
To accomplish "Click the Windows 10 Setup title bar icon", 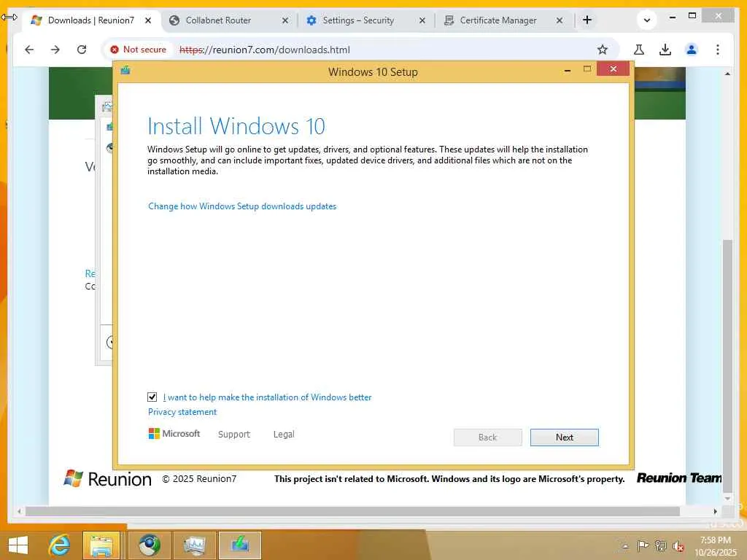I will coord(125,71).
